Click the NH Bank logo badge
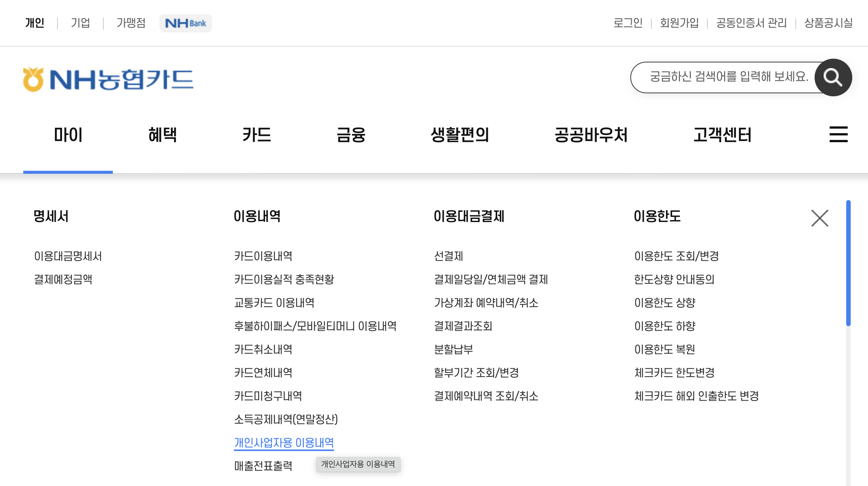This screenshot has height=486, width=868. click(186, 23)
